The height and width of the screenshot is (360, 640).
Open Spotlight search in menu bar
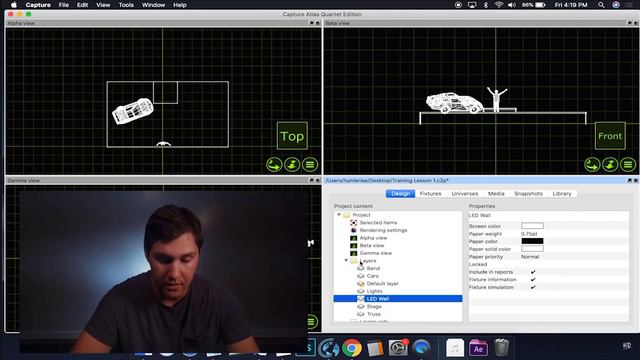(x=601, y=5)
